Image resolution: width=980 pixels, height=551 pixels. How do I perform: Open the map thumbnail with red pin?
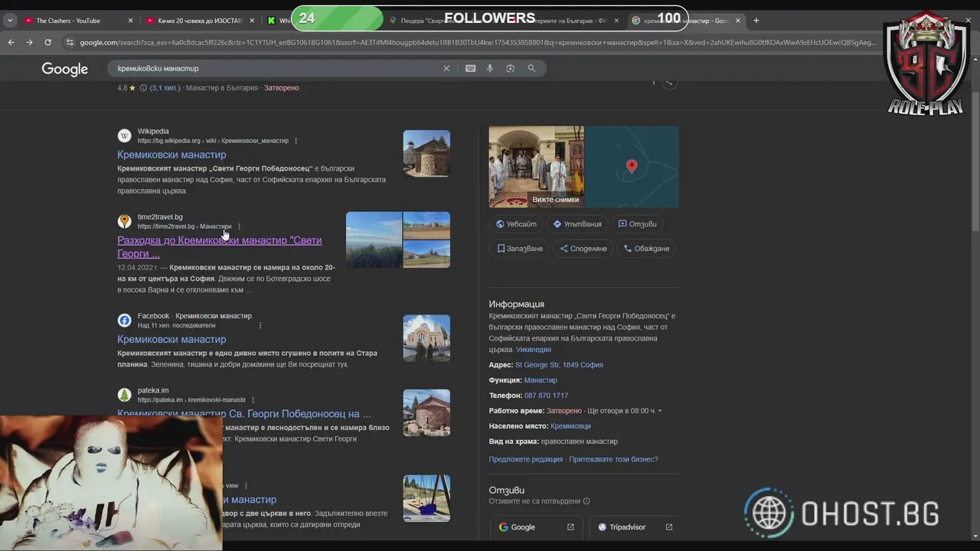click(632, 167)
